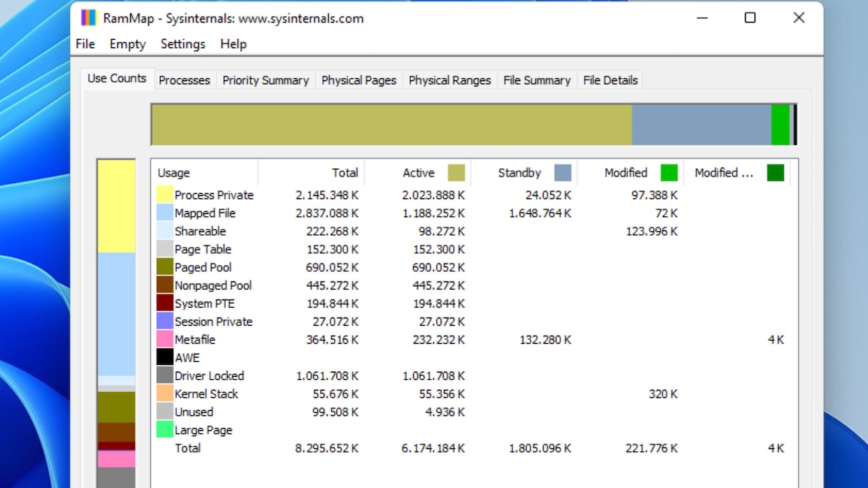
Task: Switch to the File Details tab
Action: coord(610,80)
